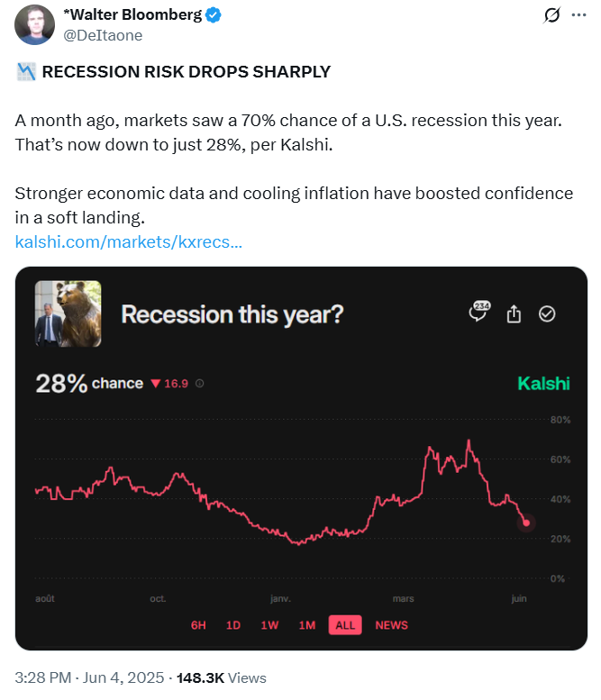Image resolution: width=601 pixels, height=700 pixels.
Task: Click the info icon beside 16.9
Action: coord(199,384)
